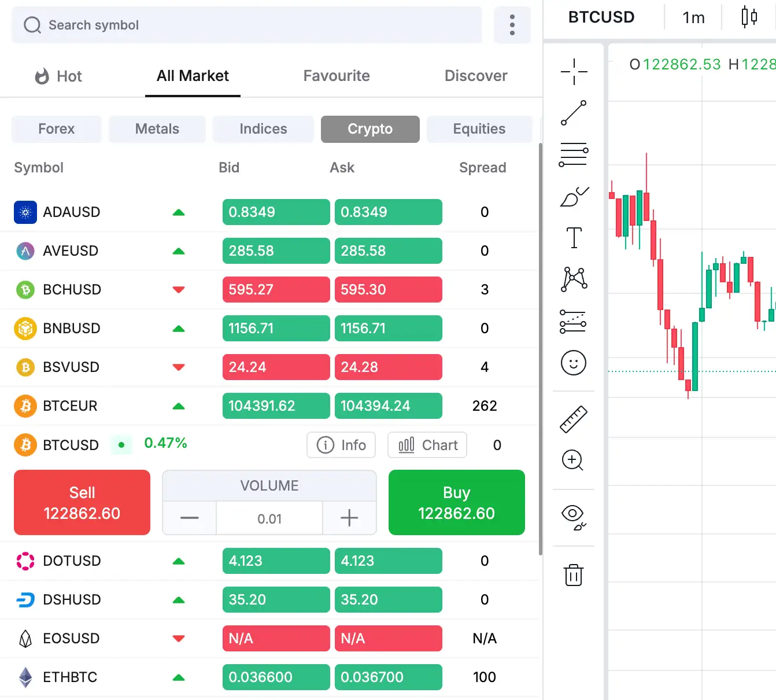Select the brush drawing tool

coord(574,197)
